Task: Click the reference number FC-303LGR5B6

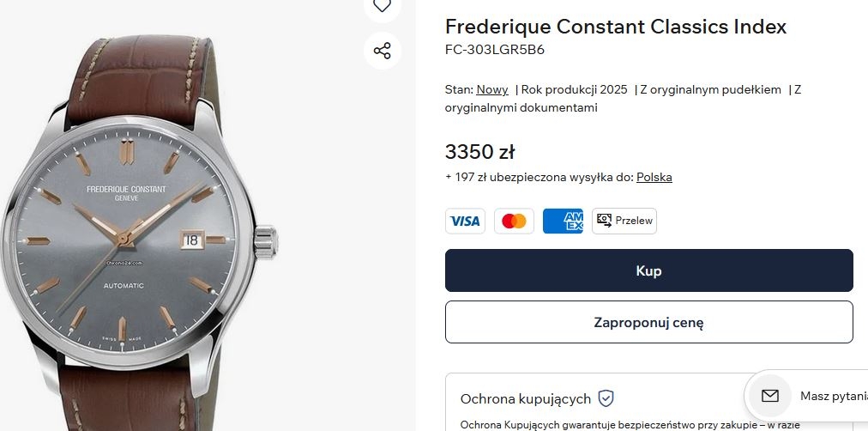Action: tap(494, 50)
